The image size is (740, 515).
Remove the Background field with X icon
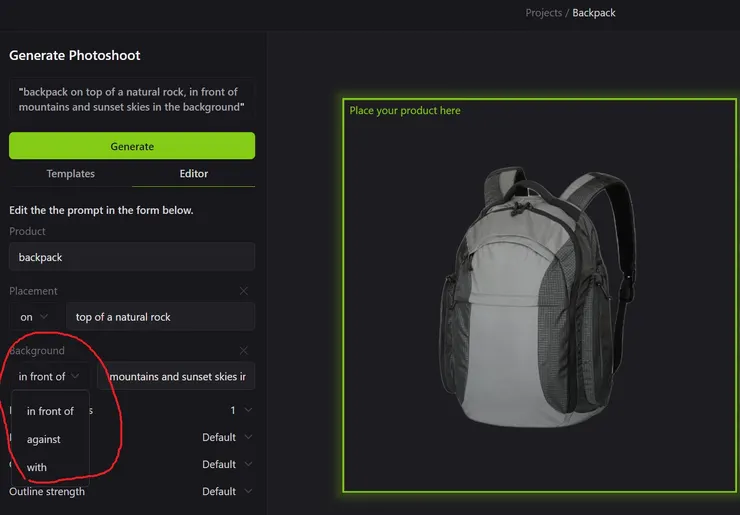pyautogui.click(x=244, y=351)
